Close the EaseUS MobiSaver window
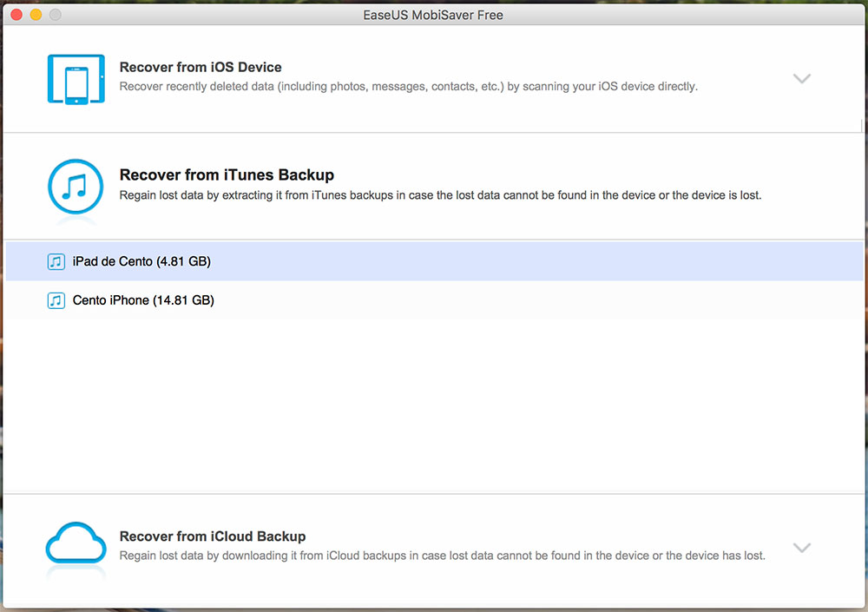 [16, 15]
